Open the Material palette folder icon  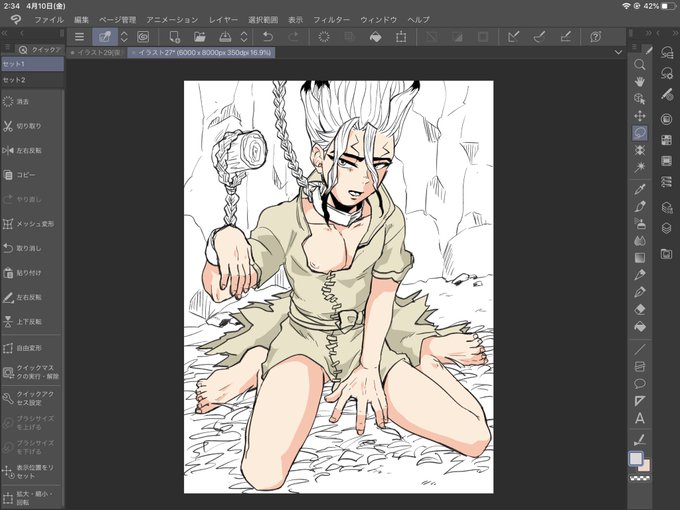click(667, 254)
